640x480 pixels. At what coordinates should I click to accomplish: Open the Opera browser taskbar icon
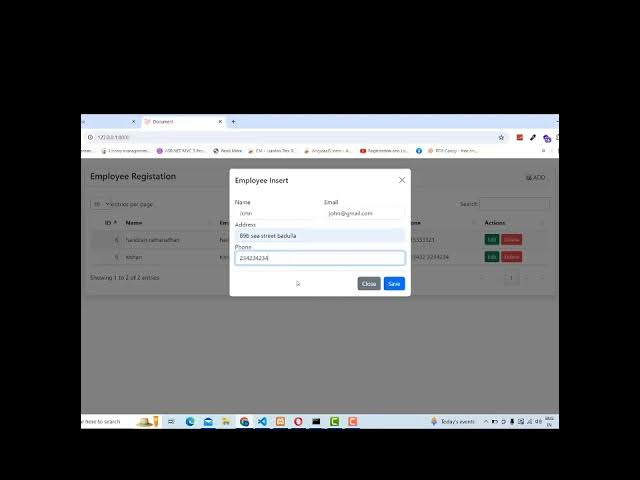tap(298, 422)
